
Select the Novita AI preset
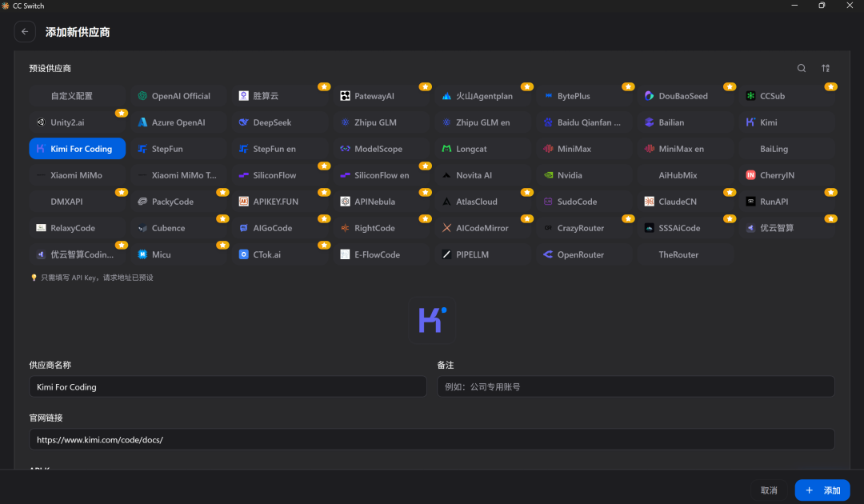tap(482, 175)
